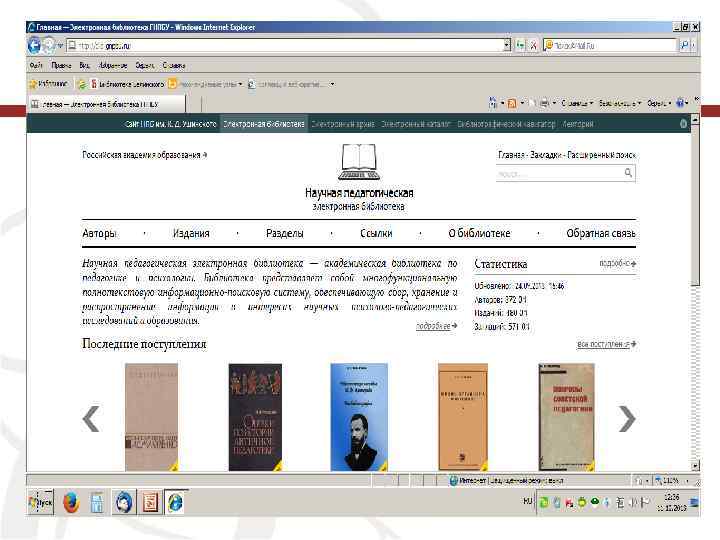This screenshot has height=540, width=720.
Task: Open the Сервис menu in menu bar
Action: (x=145, y=65)
